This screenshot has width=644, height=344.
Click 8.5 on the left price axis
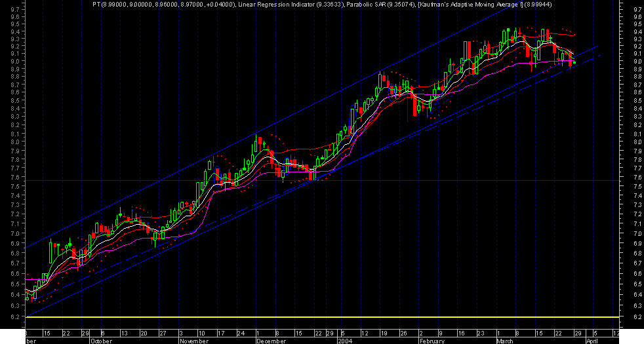15,100
